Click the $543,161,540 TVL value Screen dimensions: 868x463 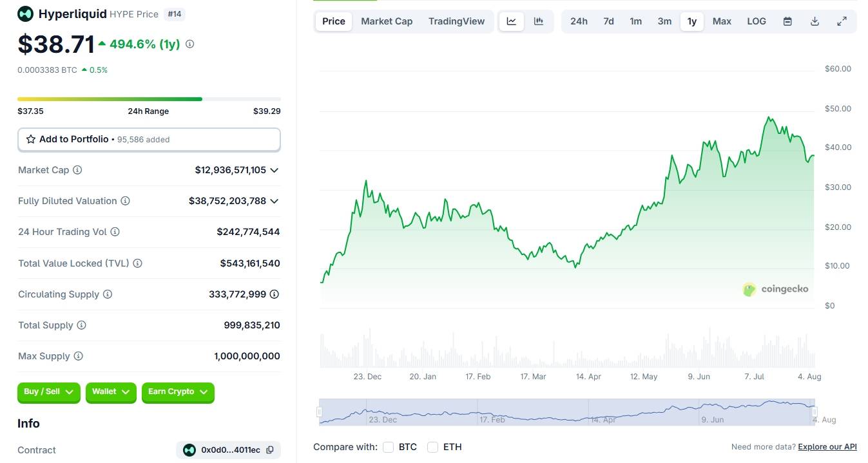pos(250,263)
